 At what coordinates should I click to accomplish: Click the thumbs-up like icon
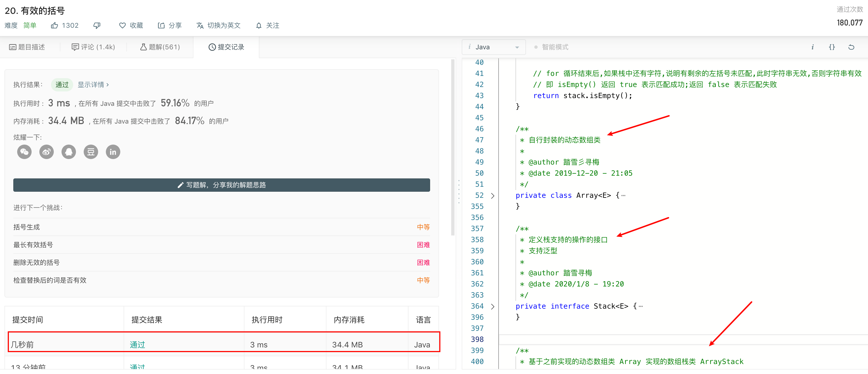click(54, 25)
